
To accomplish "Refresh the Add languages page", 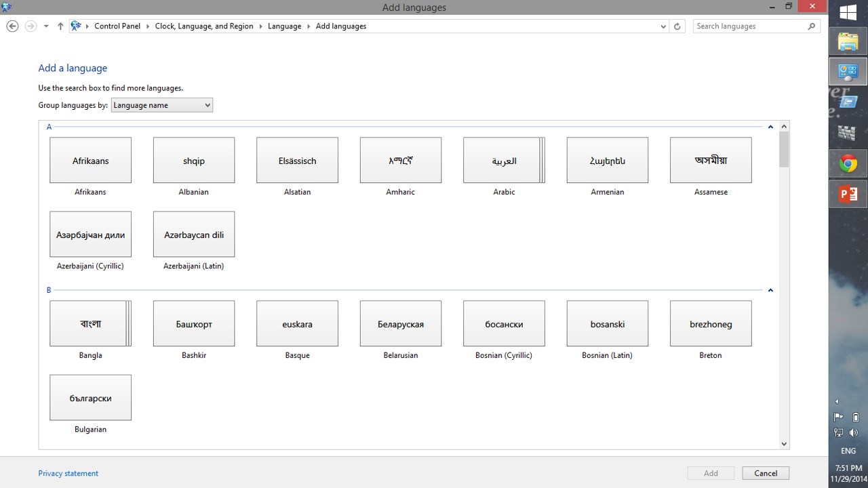I will pos(677,26).
